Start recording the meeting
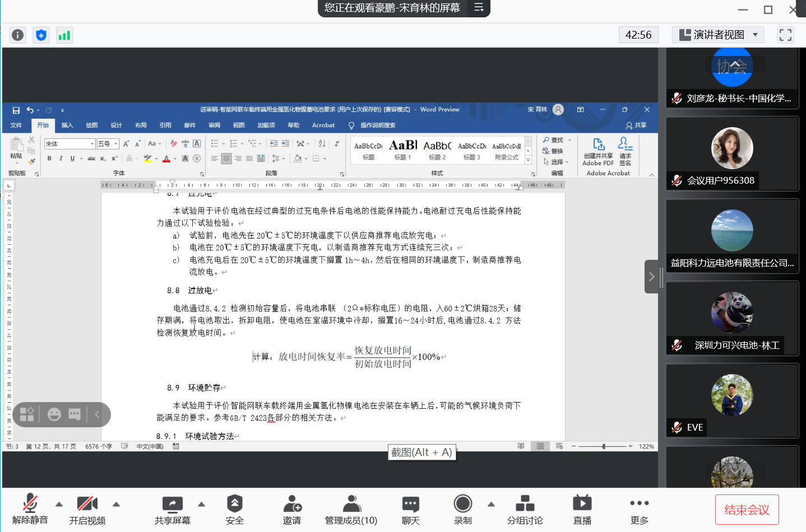The height and width of the screenshot is (532, 806). tap(462, 509)
